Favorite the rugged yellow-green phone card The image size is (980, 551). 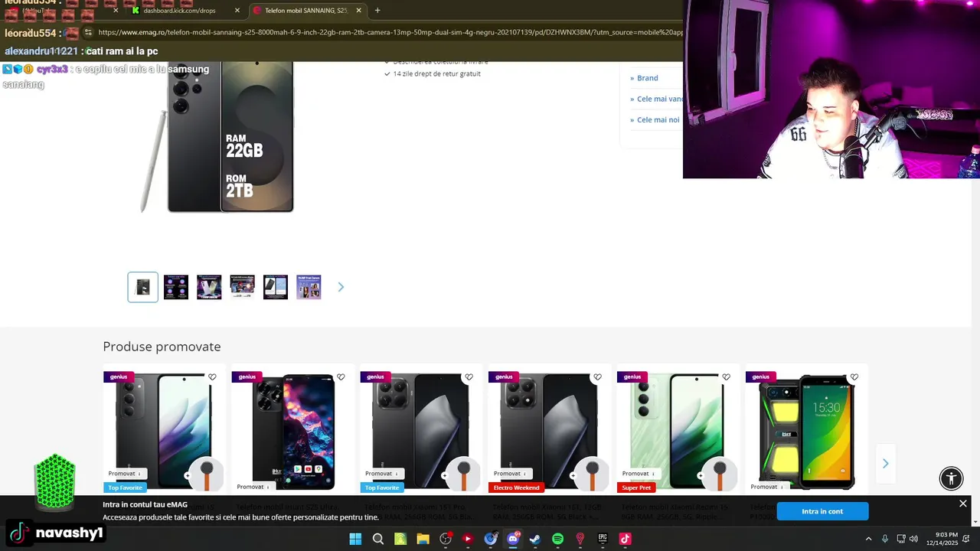[854, 377]
